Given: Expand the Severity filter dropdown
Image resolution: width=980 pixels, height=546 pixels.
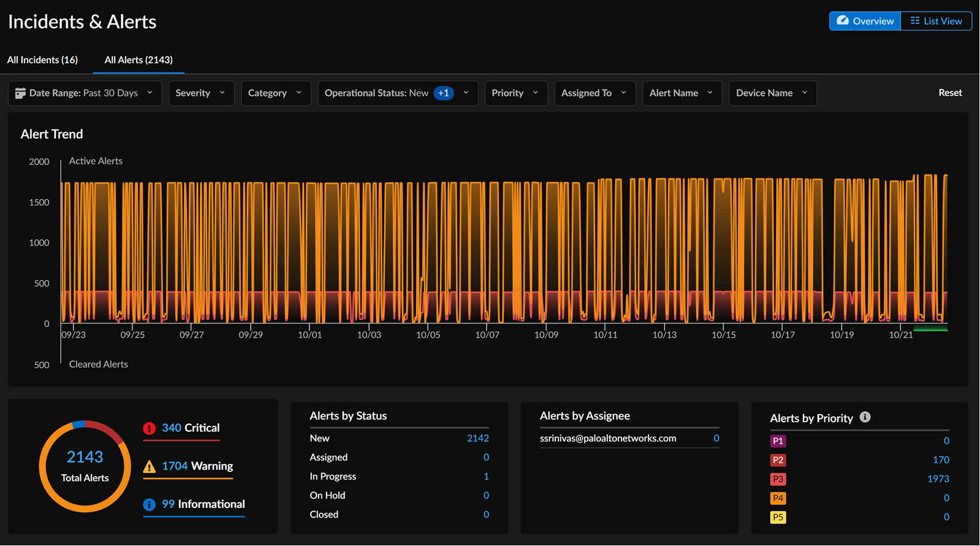Looking at the screenshot, I should coord(201,93).
